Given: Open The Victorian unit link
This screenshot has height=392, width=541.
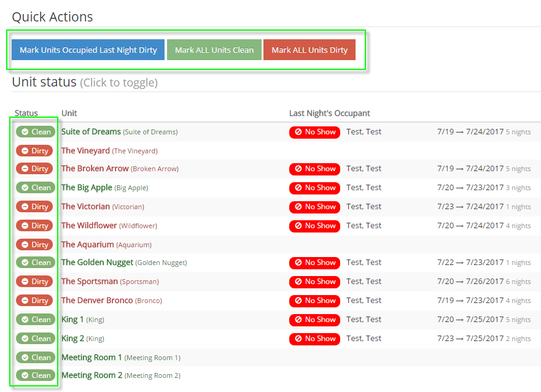Looking at the screenshot, I should (85, 207).
